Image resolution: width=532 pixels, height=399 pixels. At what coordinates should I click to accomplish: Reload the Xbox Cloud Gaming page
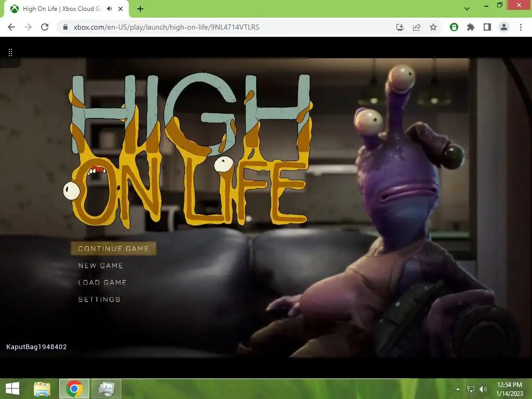point(45,27)
